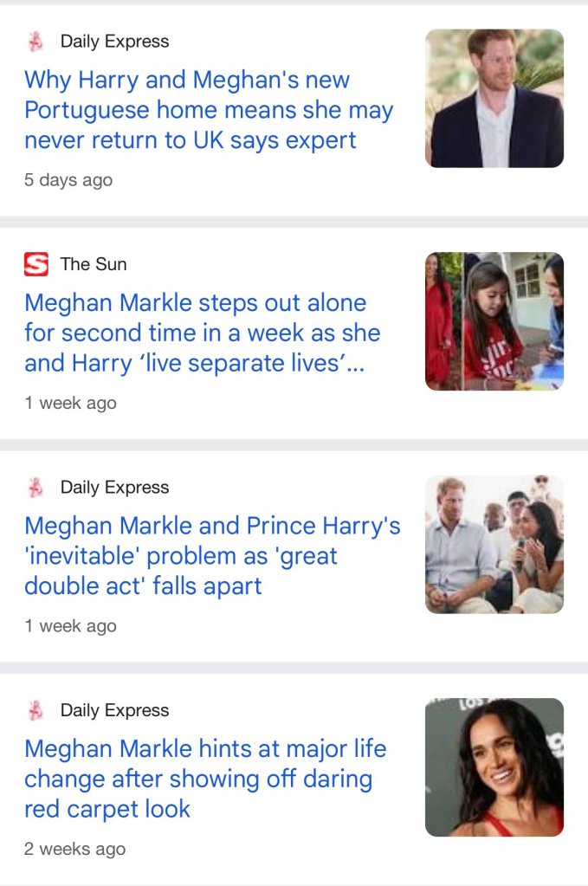Click the Daily Express icon above the Portuguese home article
Image resolution: width=588 pixels, height=886 pixels.
[36, 42]
